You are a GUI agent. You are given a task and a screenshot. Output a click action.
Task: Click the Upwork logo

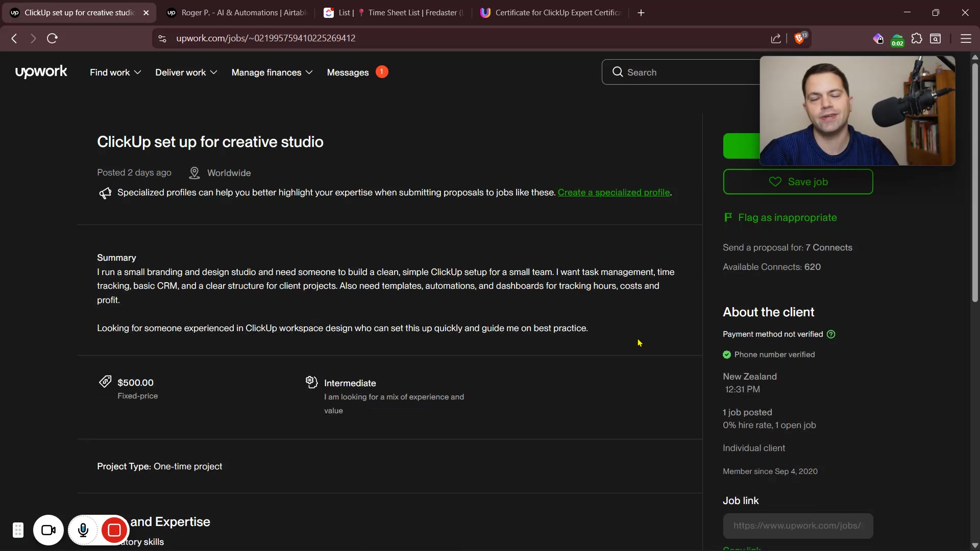pos(41,72)
